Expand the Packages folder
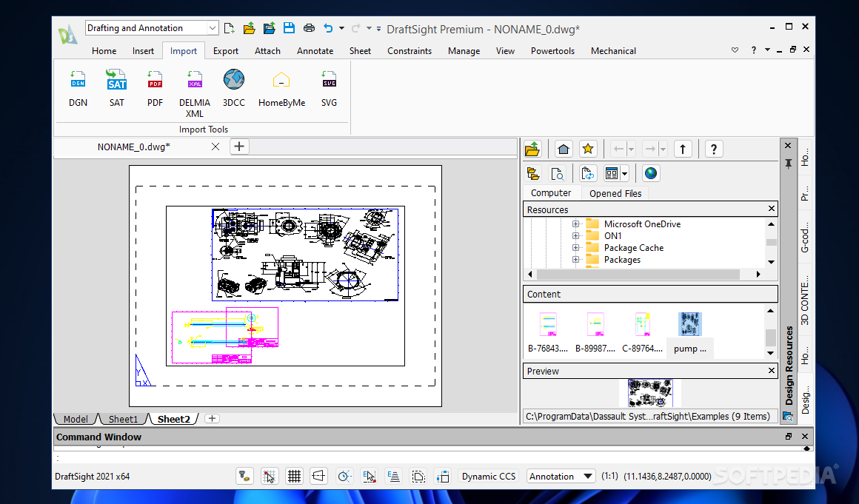Viewport: 859px width, 504px height. [x=575, y=260]
